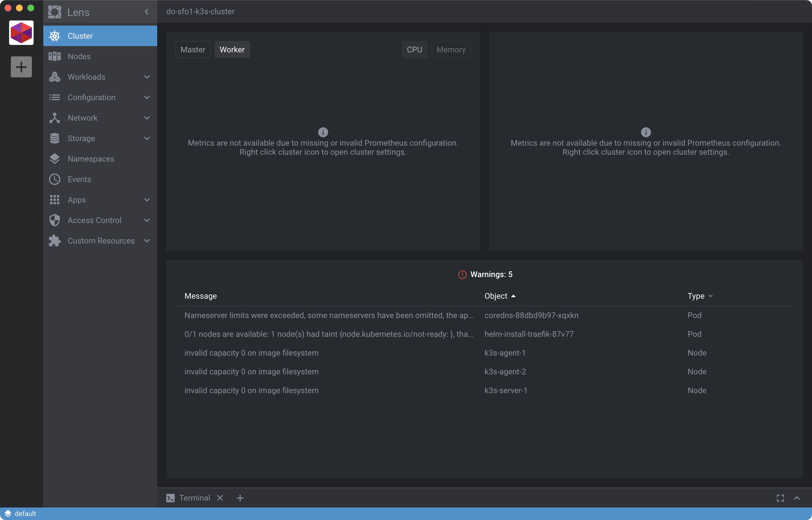
Task: Open the Cluster sidebar item
Action: (x=100, y=36)
